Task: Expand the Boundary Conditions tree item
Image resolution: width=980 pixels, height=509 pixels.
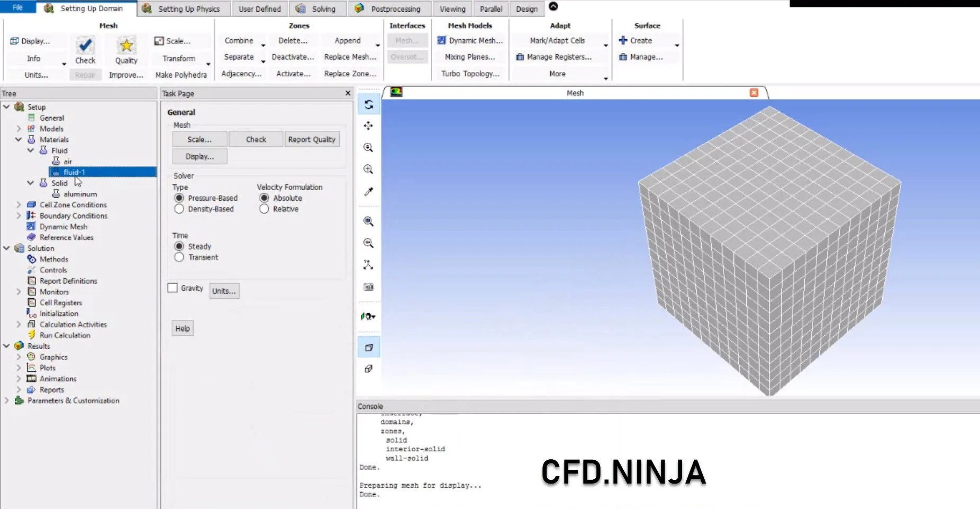Action: click(19, 216)
